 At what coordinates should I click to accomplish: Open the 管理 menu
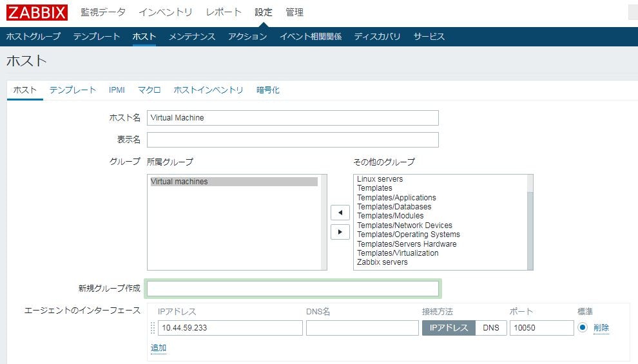tap(294, 12)
